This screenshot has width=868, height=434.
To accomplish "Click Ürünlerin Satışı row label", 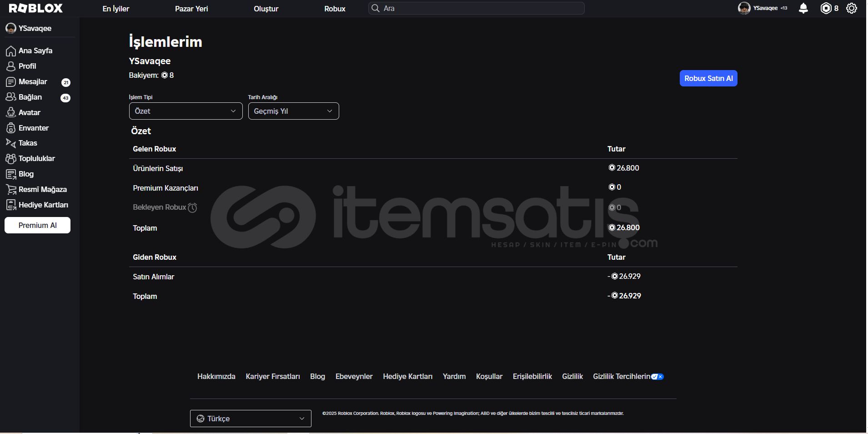I will [158, 168].
